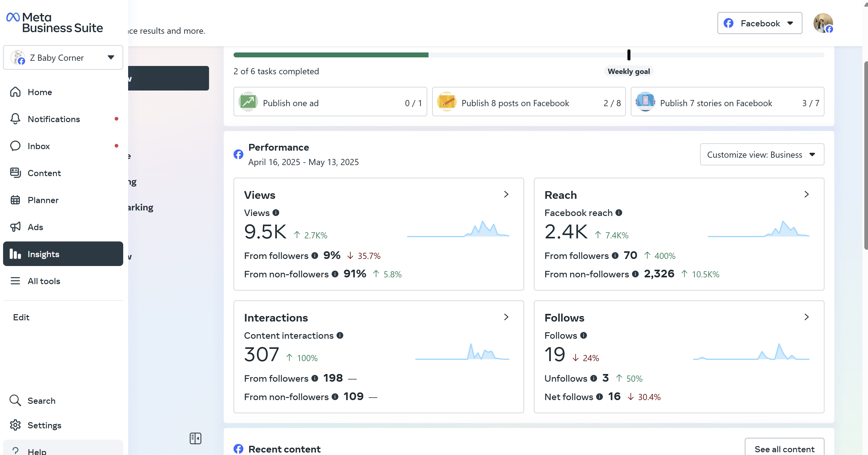Toggle the sidebar collapse panel icon
Screen dimensions: 868x455
tap(195, 438)
